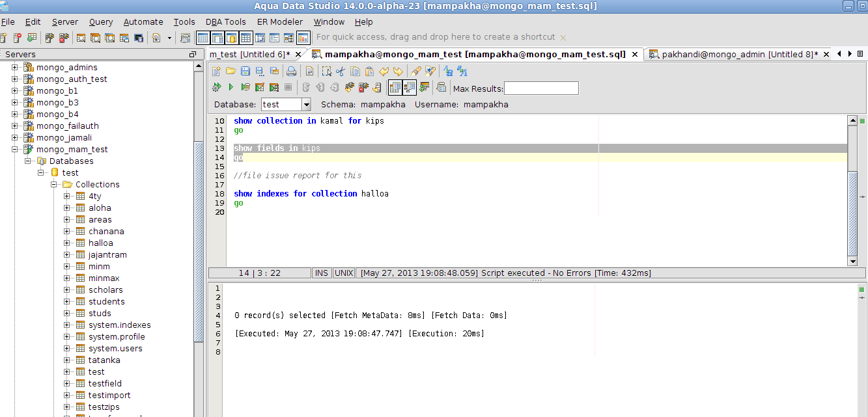Toggle the second table layout button in main toolbar
This screenshot has height=417, width=868.
[x=217, y=38]
